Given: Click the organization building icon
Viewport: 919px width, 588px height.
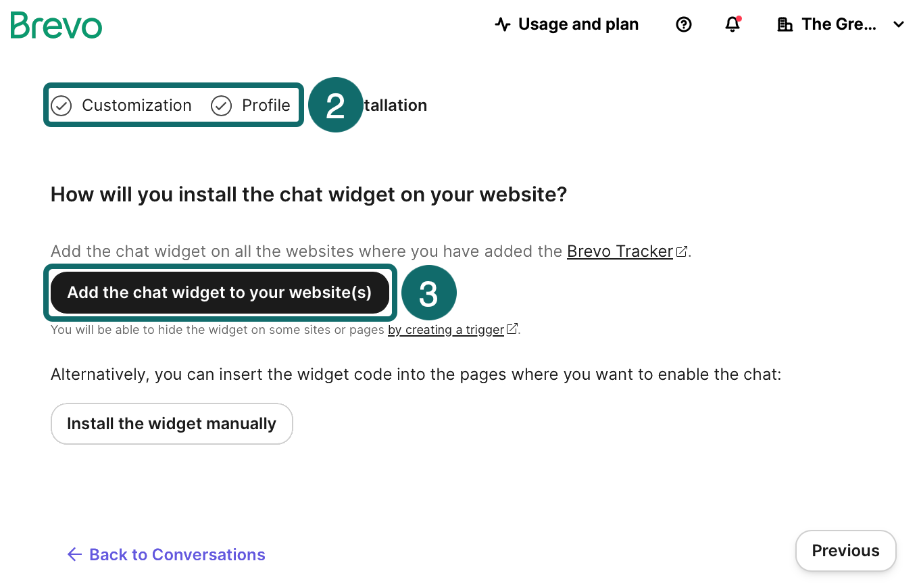Looking at the screenshot, I should coord(785,25).
